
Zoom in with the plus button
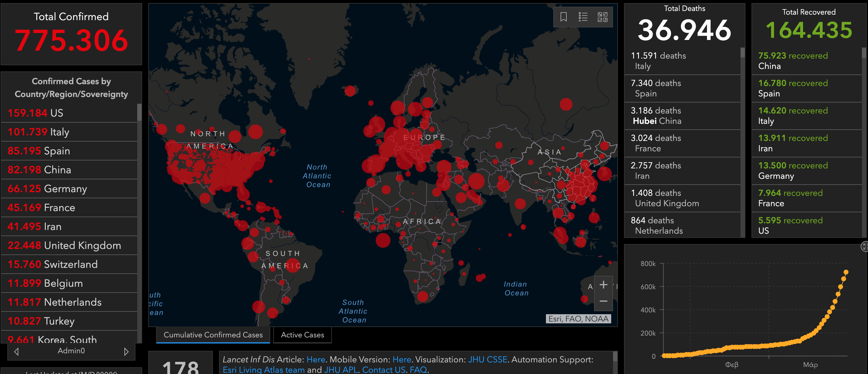[x=603, y=285]
